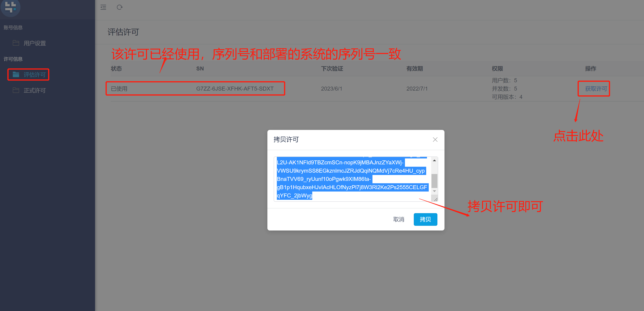
Task: Open the 正式许可 sidebar item
Action: (x=34, y=91)
